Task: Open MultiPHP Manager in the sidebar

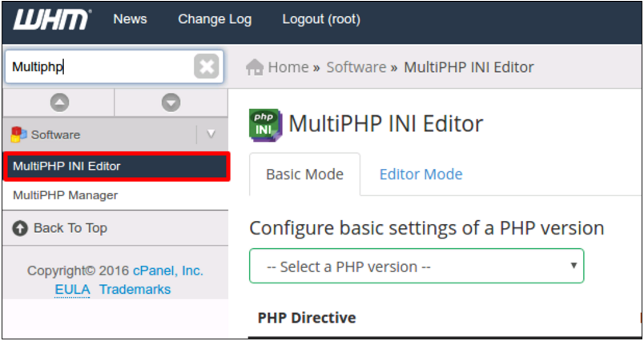Action: pyautogui.click(x=66, y=195)
